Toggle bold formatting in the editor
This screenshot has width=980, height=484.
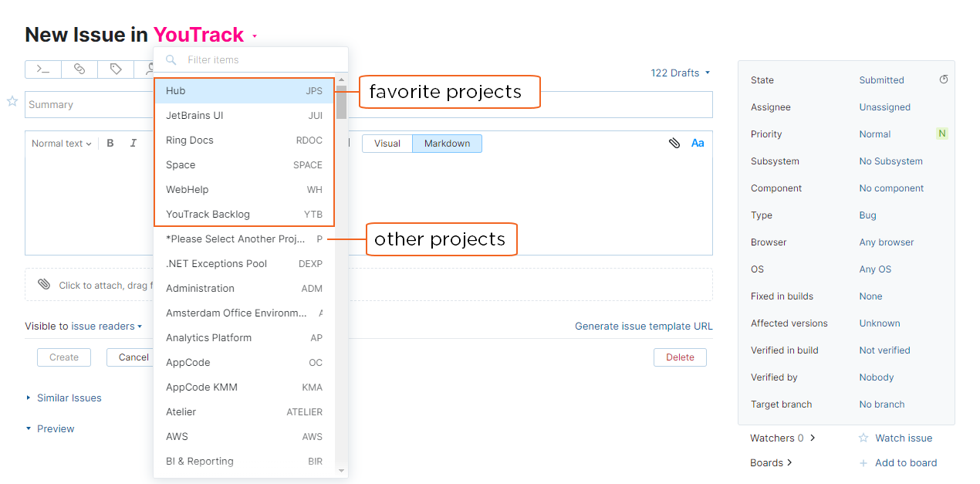click(x=110, y=143)
